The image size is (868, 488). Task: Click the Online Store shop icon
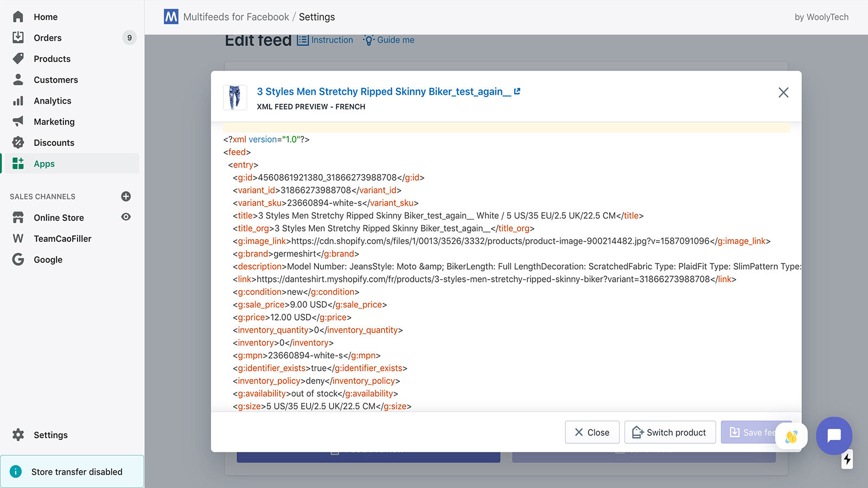pos(18,217)
